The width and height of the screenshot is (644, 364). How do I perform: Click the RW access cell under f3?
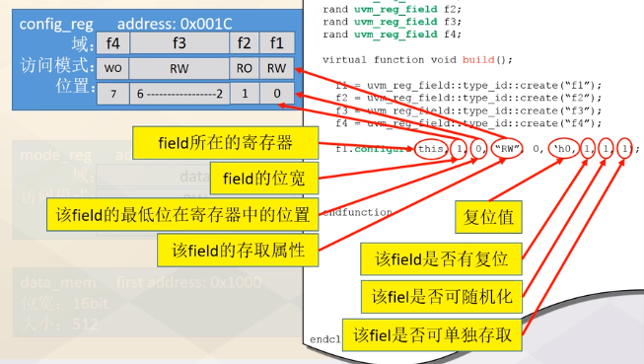[x=179, y=68]
